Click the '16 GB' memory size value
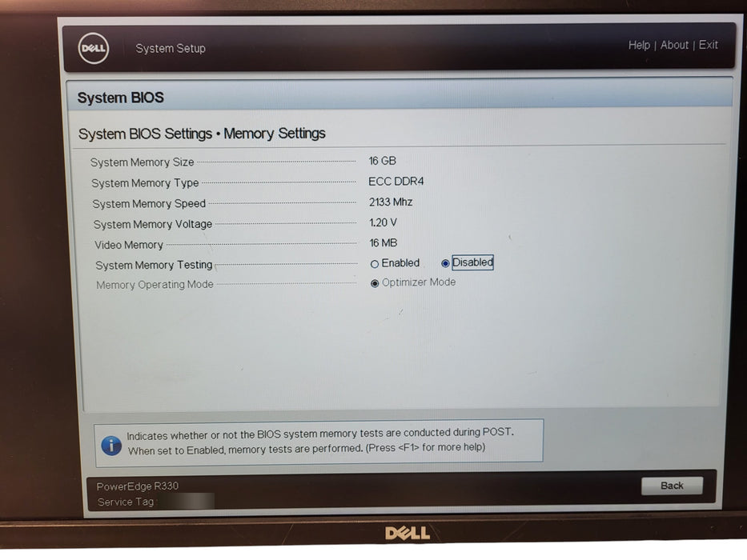The image size is (747, 560). [382, 161]
